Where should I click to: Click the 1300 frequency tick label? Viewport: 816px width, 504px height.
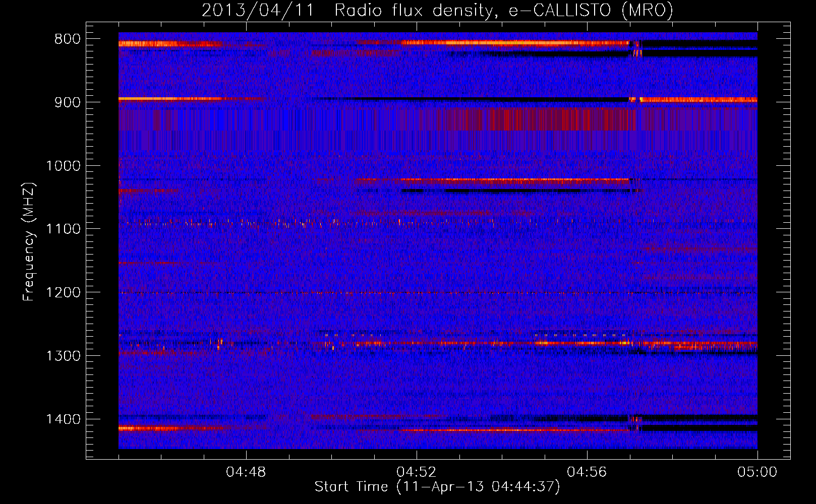[63, 356]
